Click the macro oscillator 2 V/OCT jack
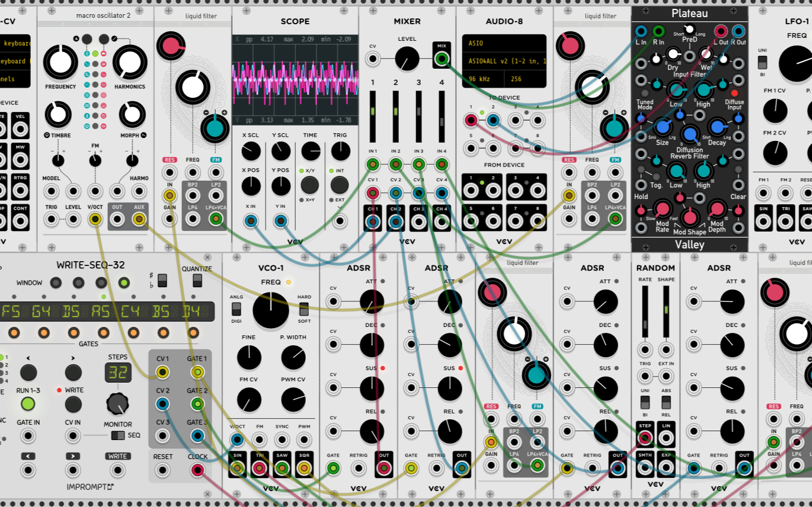The height and width of the screenshot is (507, 812). pyautogui.click(x=95, y=220)
